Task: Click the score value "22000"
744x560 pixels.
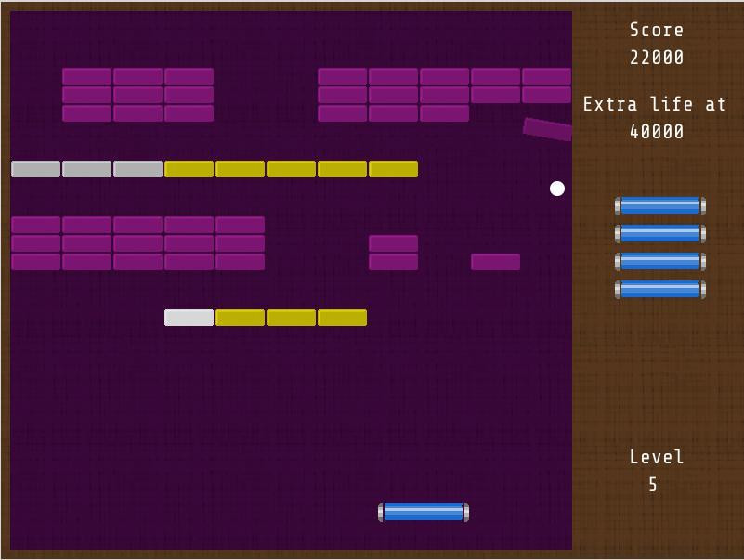Action: 656,58
